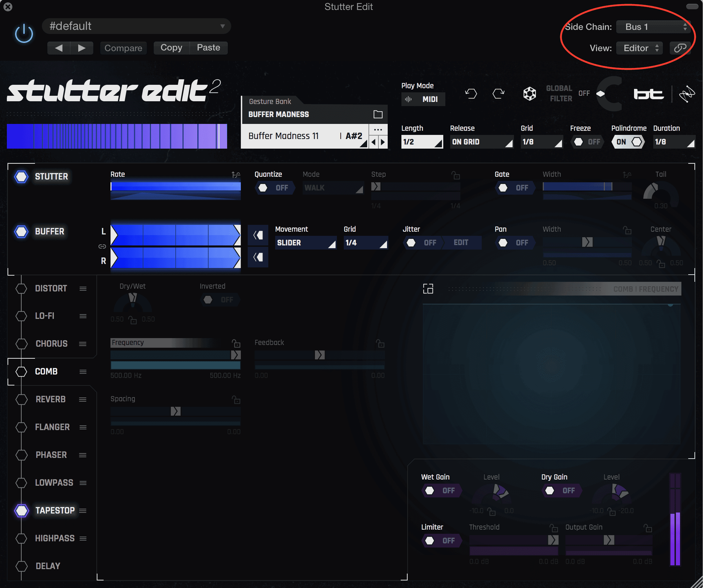
Task: Click the Play Mode MIDI selector
Action: click(423, 99)
